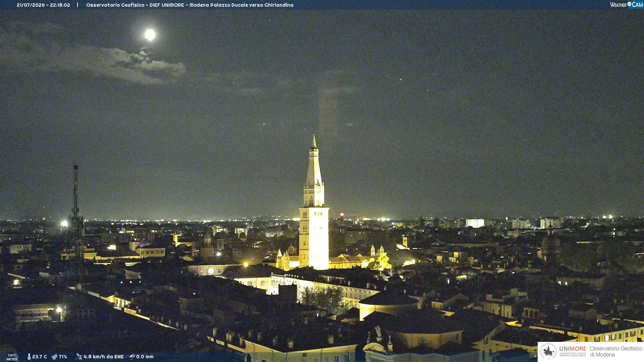Select the 23.7 C temperature reading
This screenshot has height=362, width=644.
[40, 357]
